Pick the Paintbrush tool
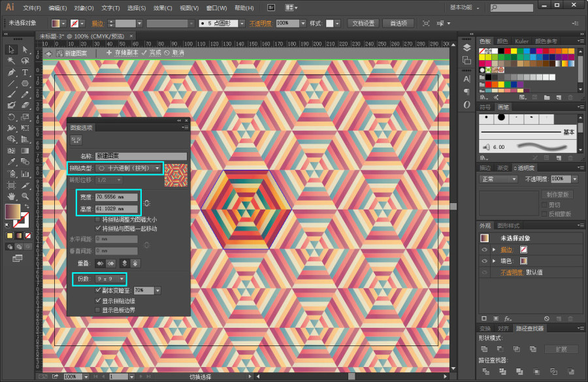The height and width of the screenshot is (382, 588). coord(11,95)
